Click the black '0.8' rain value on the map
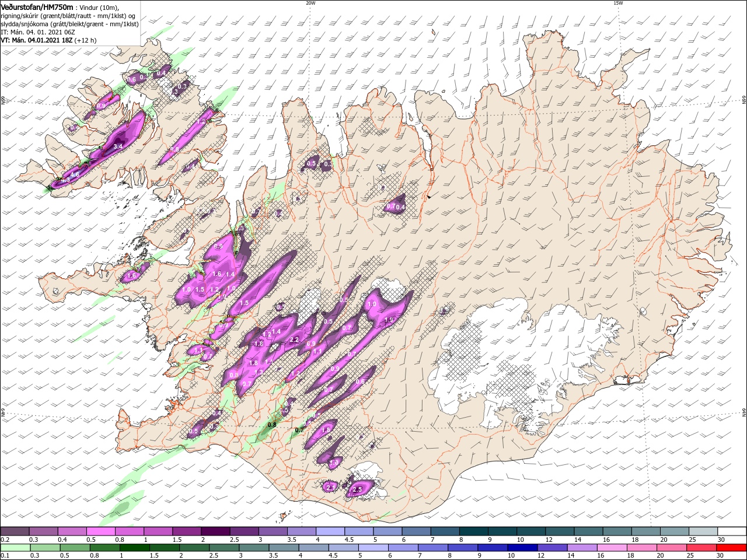747x560 pixels. pyautogui.click(x=272, y=425)
